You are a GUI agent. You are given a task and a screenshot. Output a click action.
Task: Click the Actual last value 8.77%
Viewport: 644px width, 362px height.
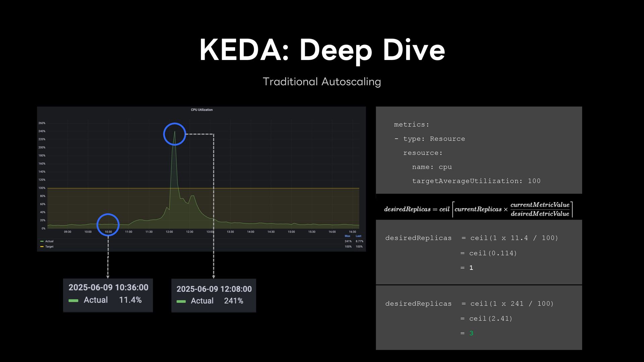[x=359, y=241]
